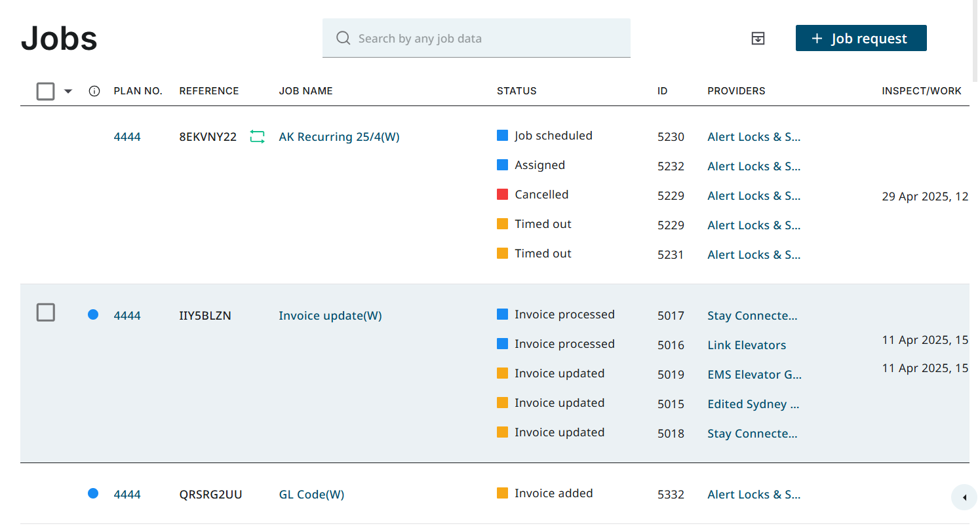Click the red Cancelled status square
The height and width of the screenshot is (528, 980).
(x=503, y=195)
